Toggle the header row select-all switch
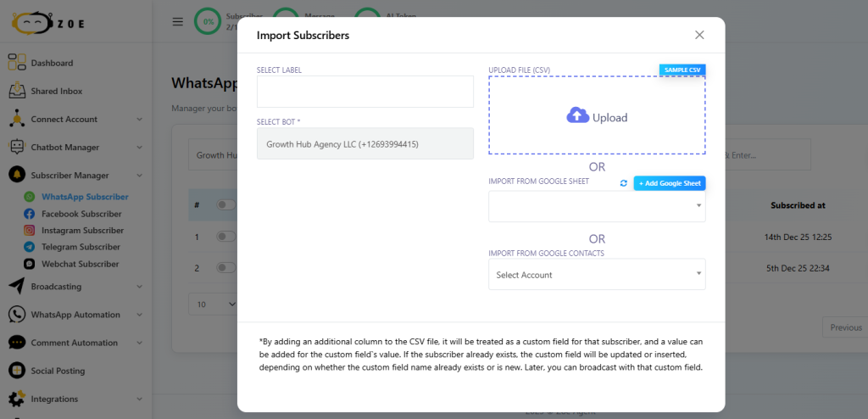This screenshot has height=419, width=868. tap(225, 204)
